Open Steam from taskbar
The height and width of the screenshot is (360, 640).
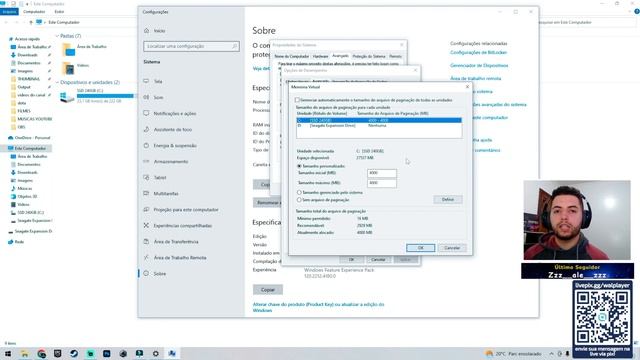pos(74,353)
